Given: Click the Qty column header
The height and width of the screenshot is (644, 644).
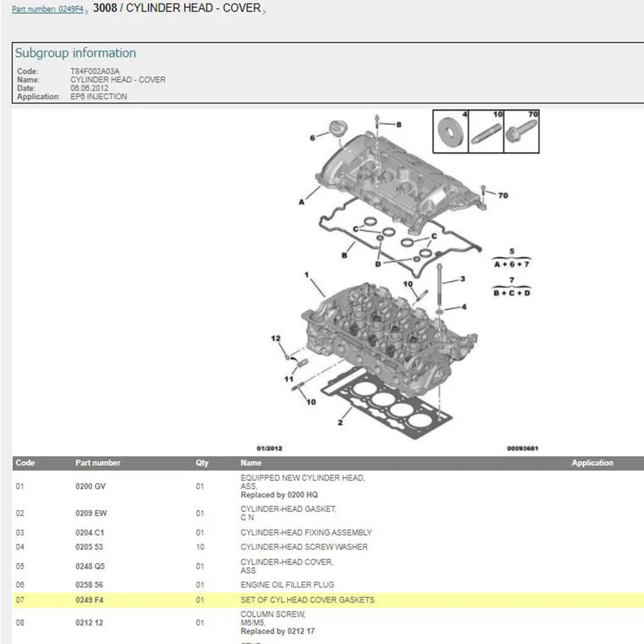Looking at the screenshot, I should (x=202, y=463).
